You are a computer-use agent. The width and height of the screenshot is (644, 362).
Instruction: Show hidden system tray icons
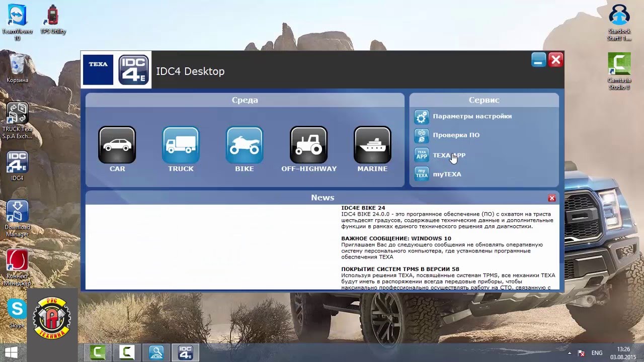[x=571, y=353]
